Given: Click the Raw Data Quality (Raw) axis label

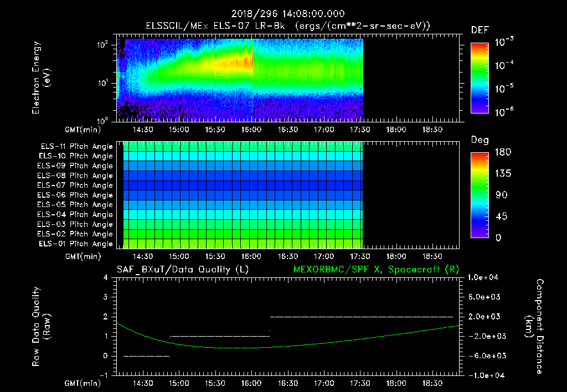Looking at the screenshot, I should point(41,327).
